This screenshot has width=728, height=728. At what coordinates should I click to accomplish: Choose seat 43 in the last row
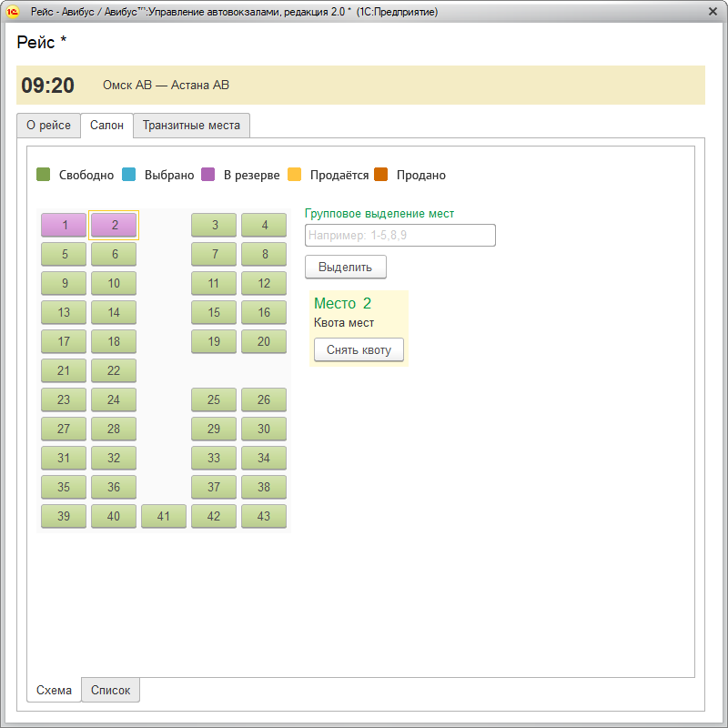(264, 516)
